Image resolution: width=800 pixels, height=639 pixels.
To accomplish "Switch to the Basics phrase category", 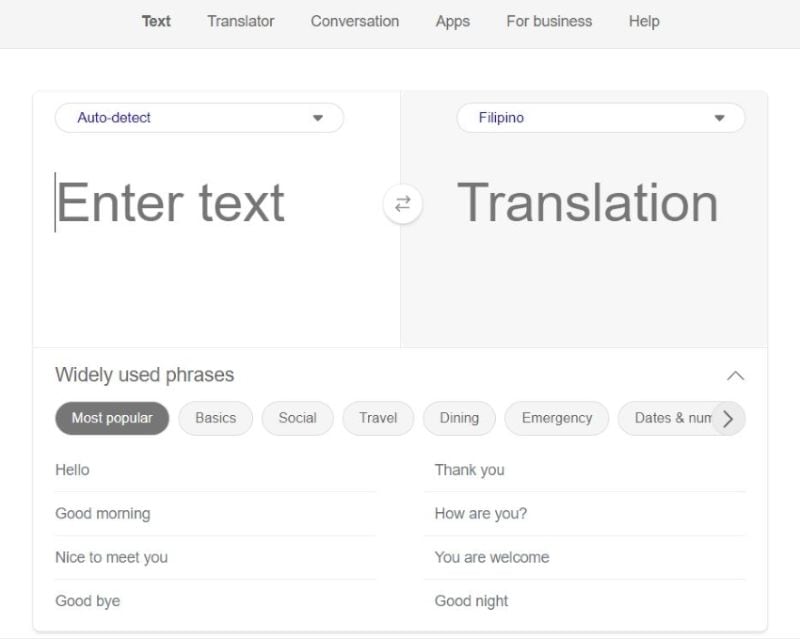I will click(215, 418).
